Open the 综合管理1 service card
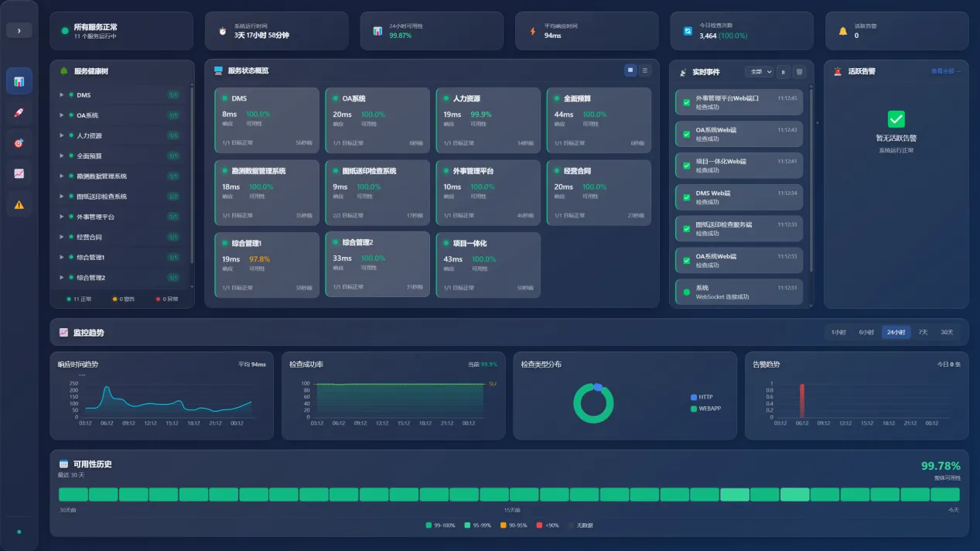Image resolution: width=980 pixels, height=551 pixels. coord(266,264)
